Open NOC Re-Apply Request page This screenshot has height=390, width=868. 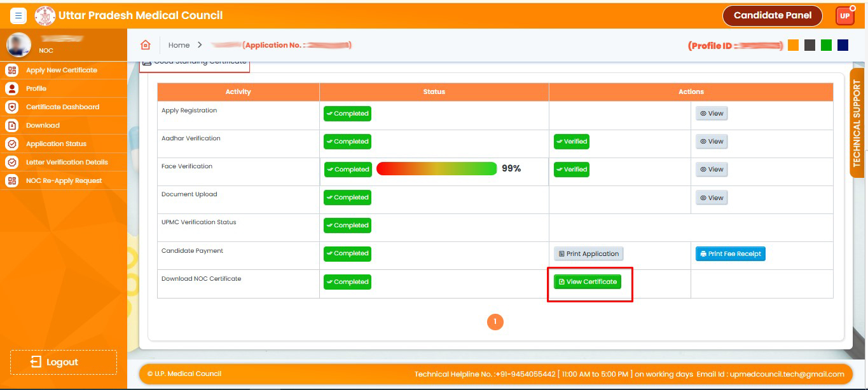click(64, 180)
